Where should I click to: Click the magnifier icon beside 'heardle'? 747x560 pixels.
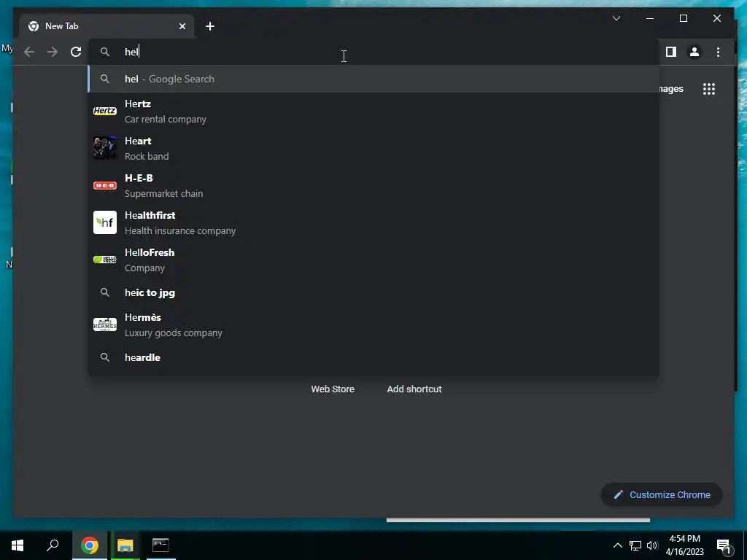point(105,357)
